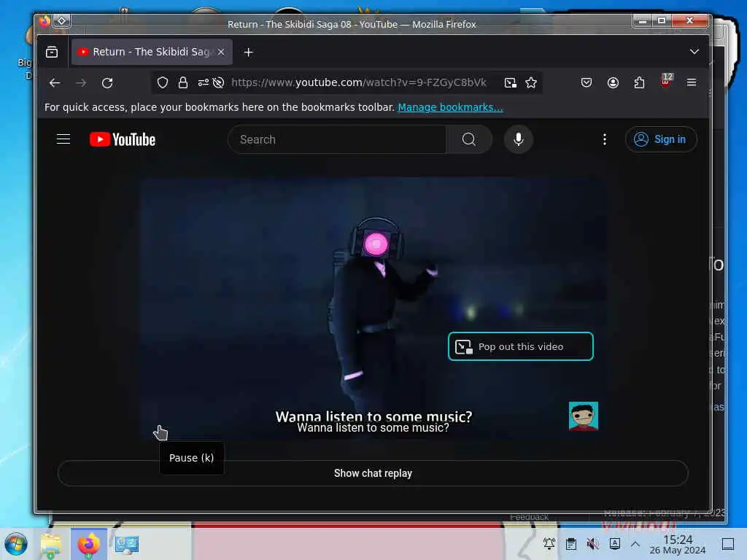Viewport: 747px width, 560px height.
Task: Open the extension showing badge 12
Action: [666, 82]
